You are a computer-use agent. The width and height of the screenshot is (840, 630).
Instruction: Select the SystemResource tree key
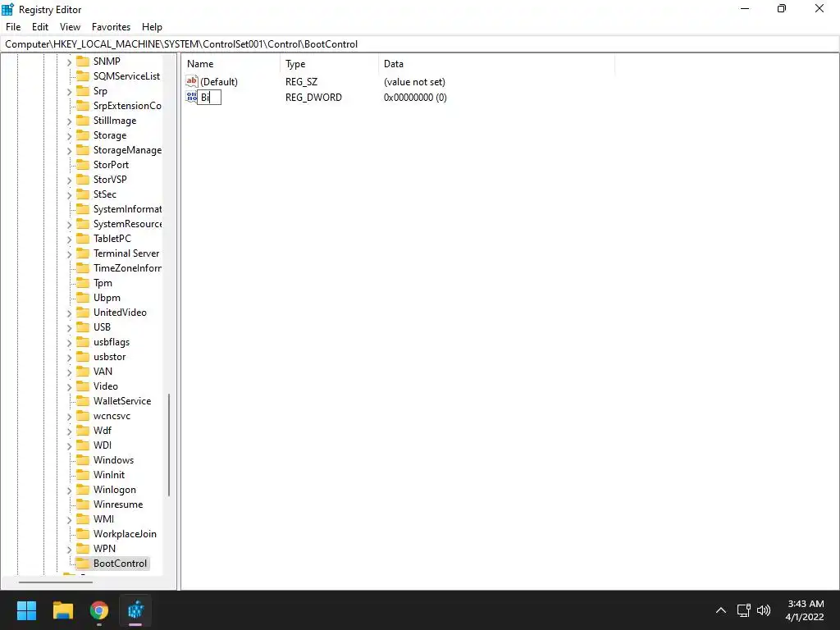[127, 224]
